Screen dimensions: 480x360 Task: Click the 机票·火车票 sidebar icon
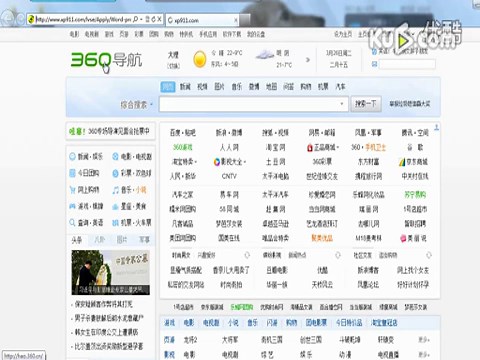pyautogui.click(x=115, y=223)
